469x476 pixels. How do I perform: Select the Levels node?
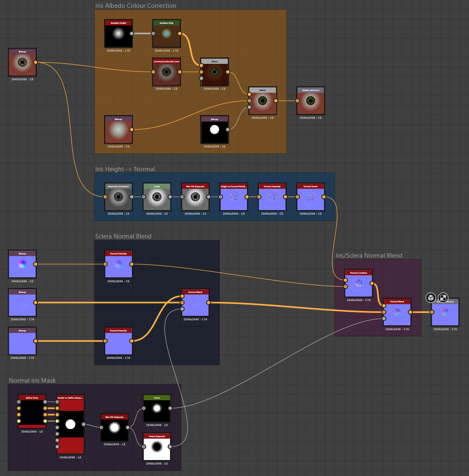(x=157, y=197)
